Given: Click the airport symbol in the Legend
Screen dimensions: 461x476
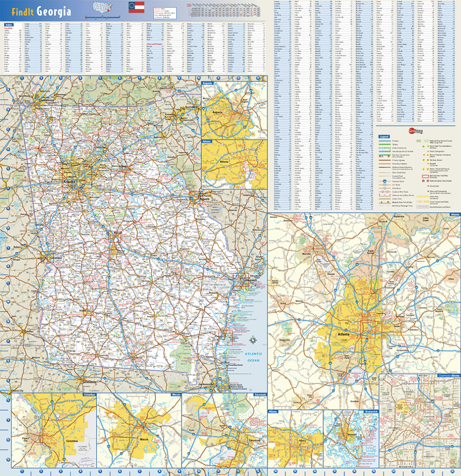Looking at the screenshot, I should [428, 160].
